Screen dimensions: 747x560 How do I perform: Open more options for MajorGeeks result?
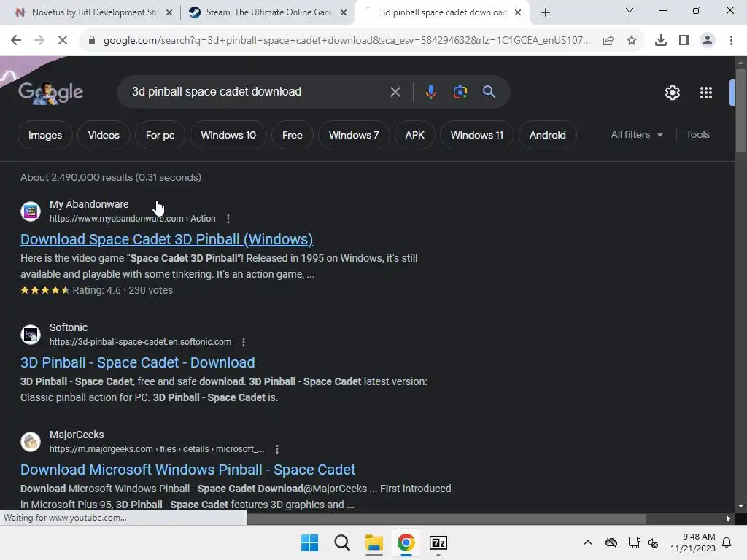[276, 449]
